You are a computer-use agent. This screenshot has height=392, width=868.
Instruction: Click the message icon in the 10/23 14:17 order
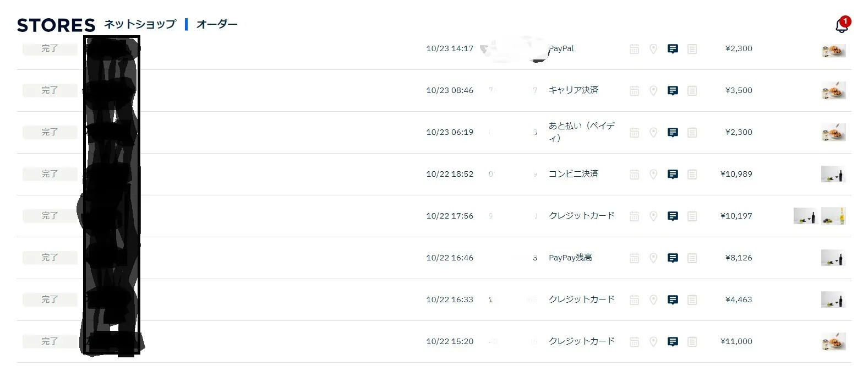click(673, 49)
